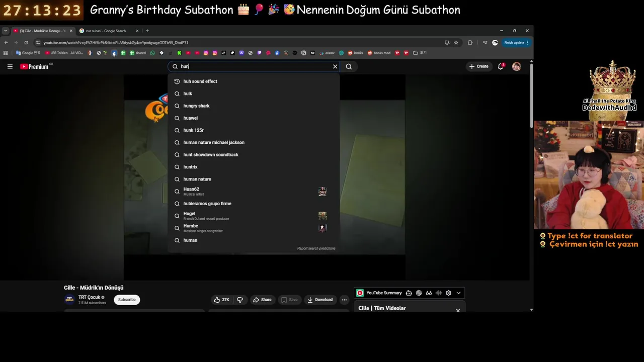644x362 pixels.
Task: Open YouTube Summary settings gear
Action: (448, 293)
